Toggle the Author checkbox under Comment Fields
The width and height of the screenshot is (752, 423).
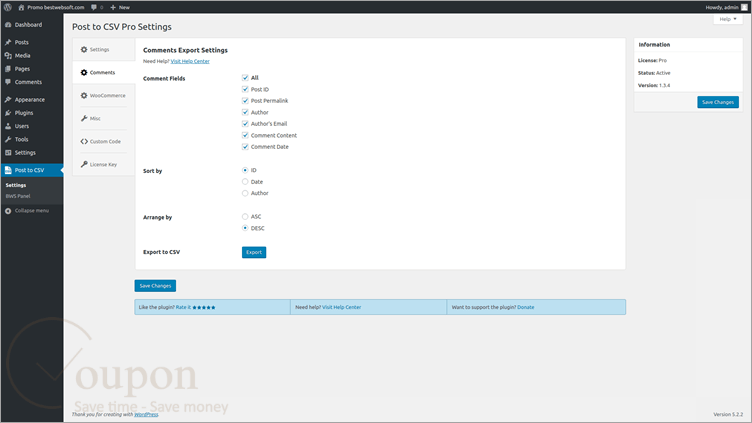pyautogui.click(x=245, y=112)
